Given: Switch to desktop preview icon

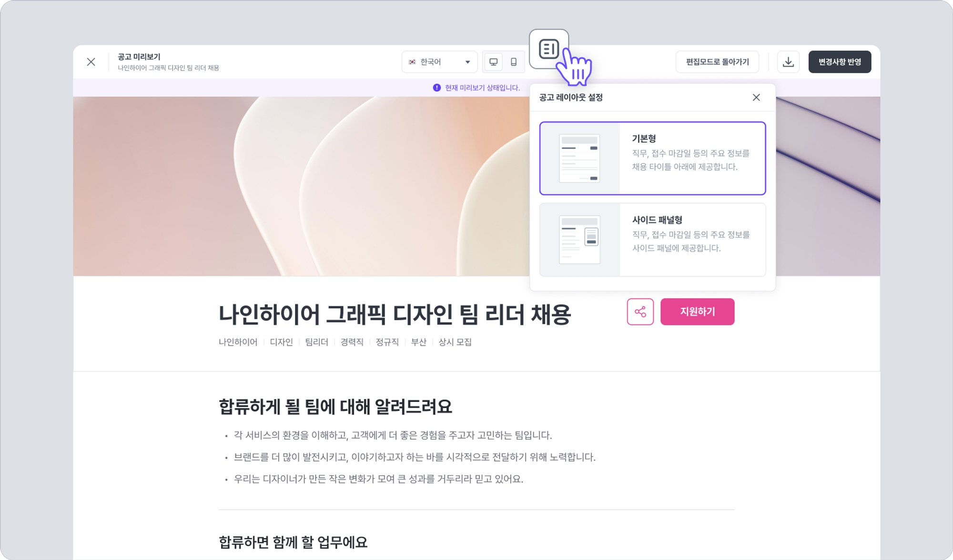Looking at the screenshot, I should point(494,62).
